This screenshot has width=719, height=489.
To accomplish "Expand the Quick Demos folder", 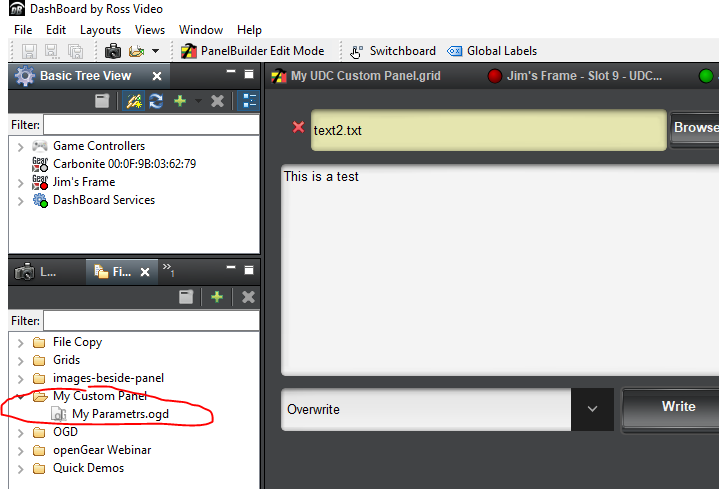I will coord(20,469).
